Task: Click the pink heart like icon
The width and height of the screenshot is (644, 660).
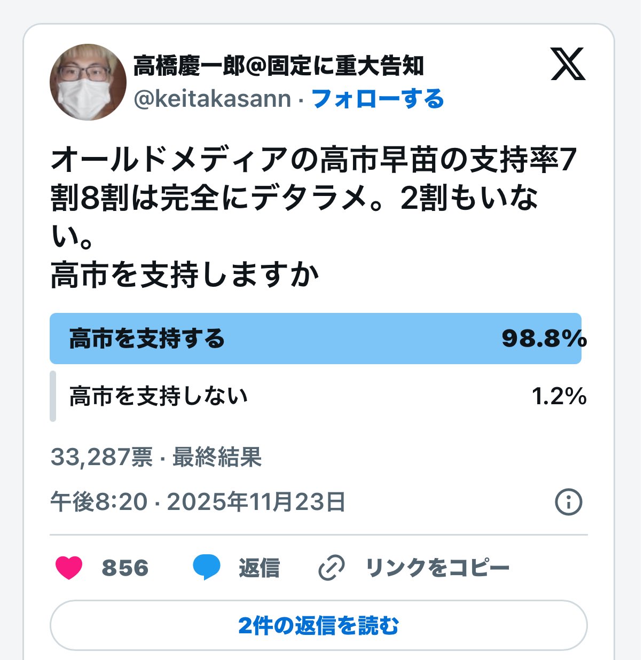Action: point(69,568)
